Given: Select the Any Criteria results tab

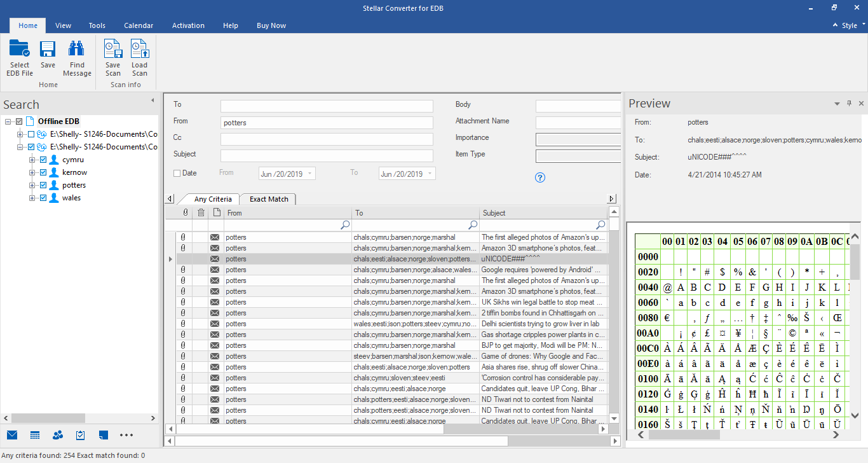Looking at the screenshot, I should (x=213, y=199).
